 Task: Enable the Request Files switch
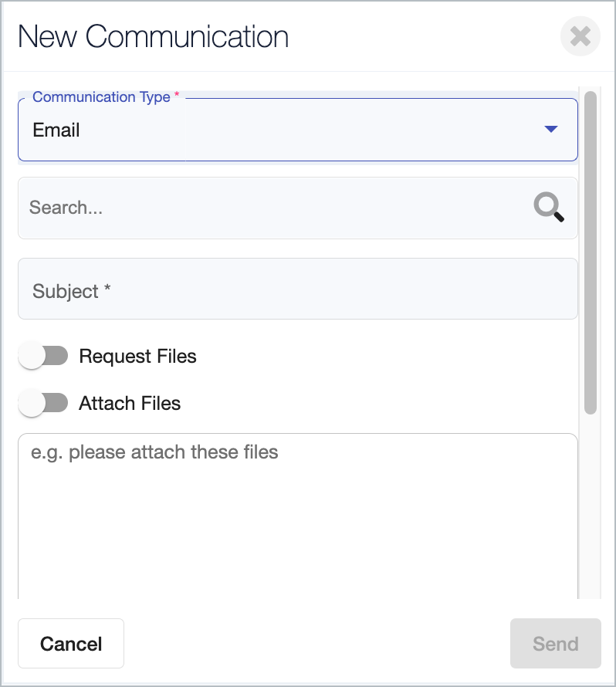click(x=43, y=356)
